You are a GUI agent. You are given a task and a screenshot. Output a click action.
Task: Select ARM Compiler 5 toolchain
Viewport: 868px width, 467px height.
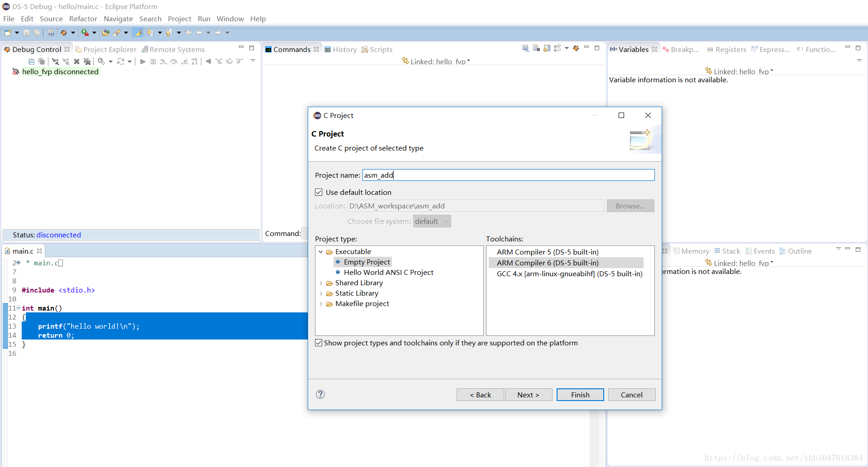(548, 252)
